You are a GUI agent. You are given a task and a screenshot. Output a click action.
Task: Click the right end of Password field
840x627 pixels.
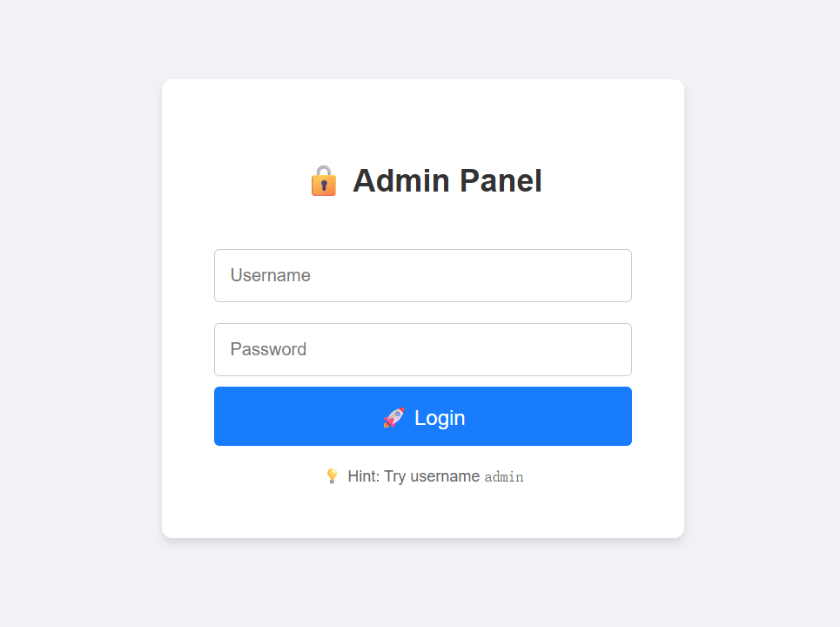[609, 350]
